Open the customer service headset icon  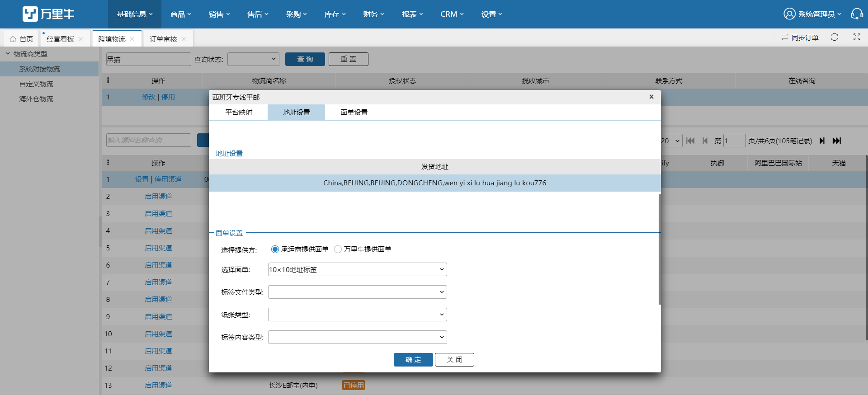[x=857, y=14]
